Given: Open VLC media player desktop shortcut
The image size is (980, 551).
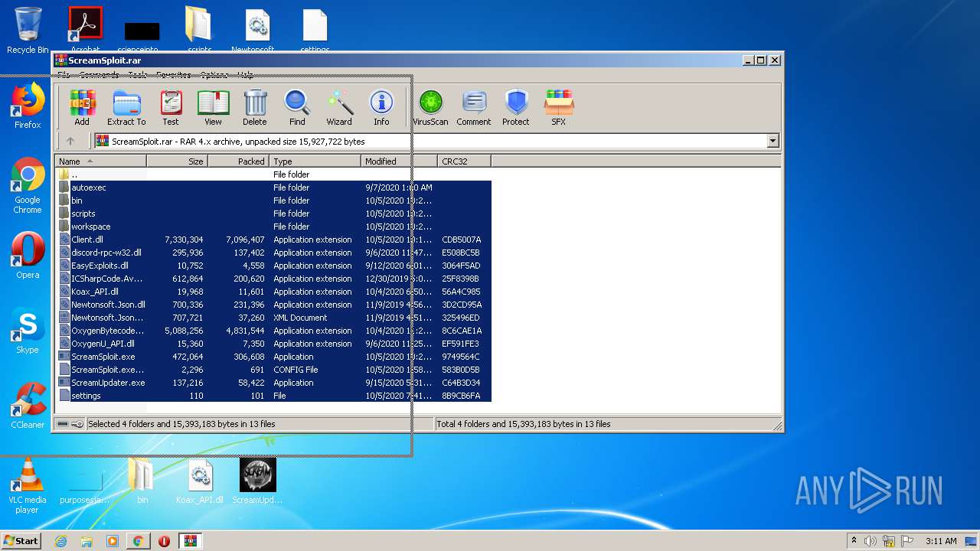Looking at the screenshot, I should pyautogui.click(x=28, y=485).
